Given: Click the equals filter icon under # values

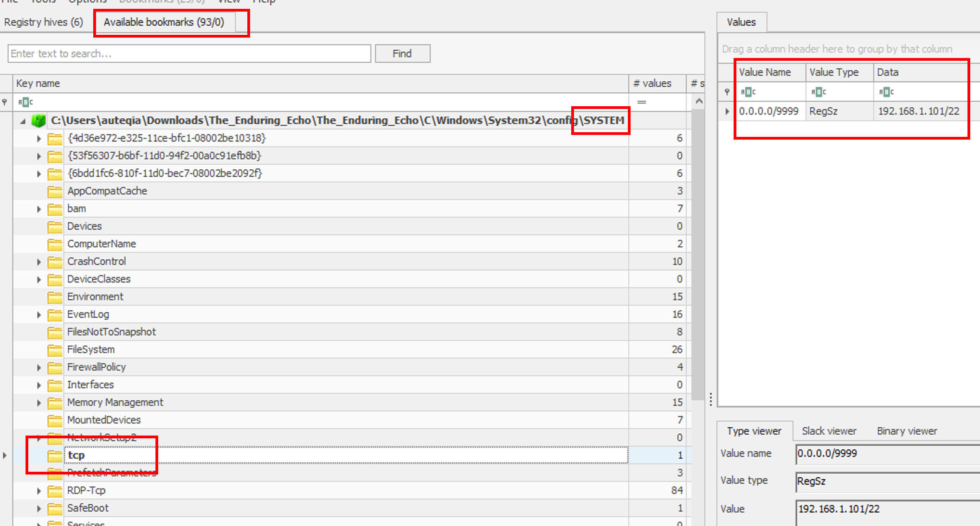Looking at the screenshot, I should [x=642, y=102].
